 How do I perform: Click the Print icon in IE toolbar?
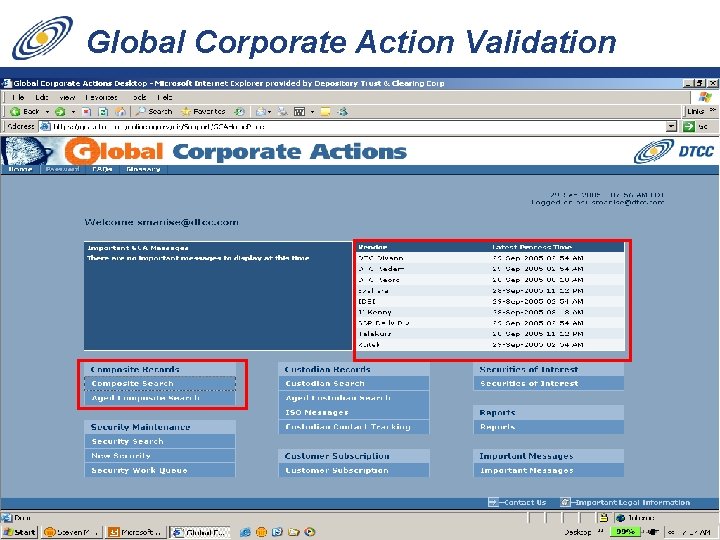pos(282,112)
